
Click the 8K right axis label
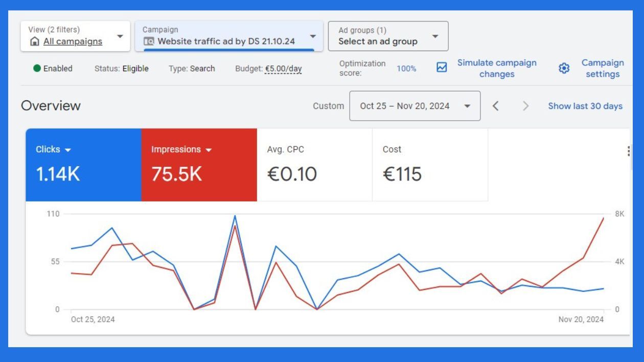(619, 214)
